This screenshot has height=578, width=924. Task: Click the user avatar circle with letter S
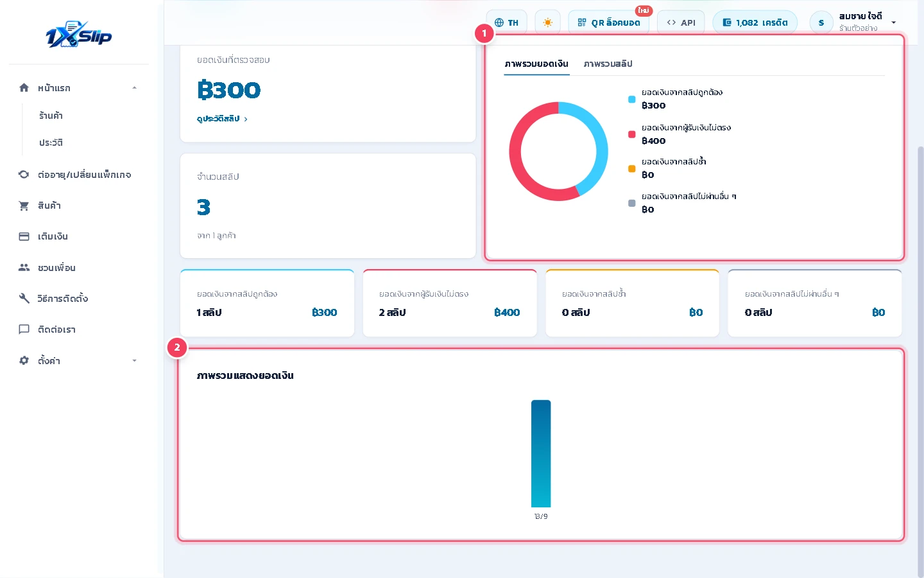pyautogui.click(x=821, y=22)
